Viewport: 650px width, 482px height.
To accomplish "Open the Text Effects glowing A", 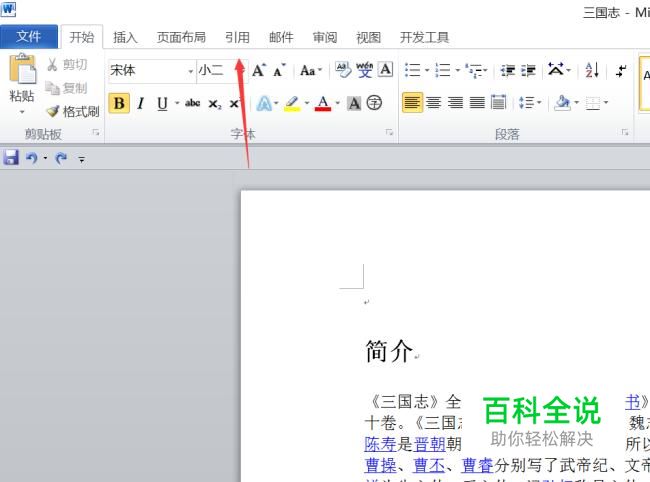I will pos(264,103).
